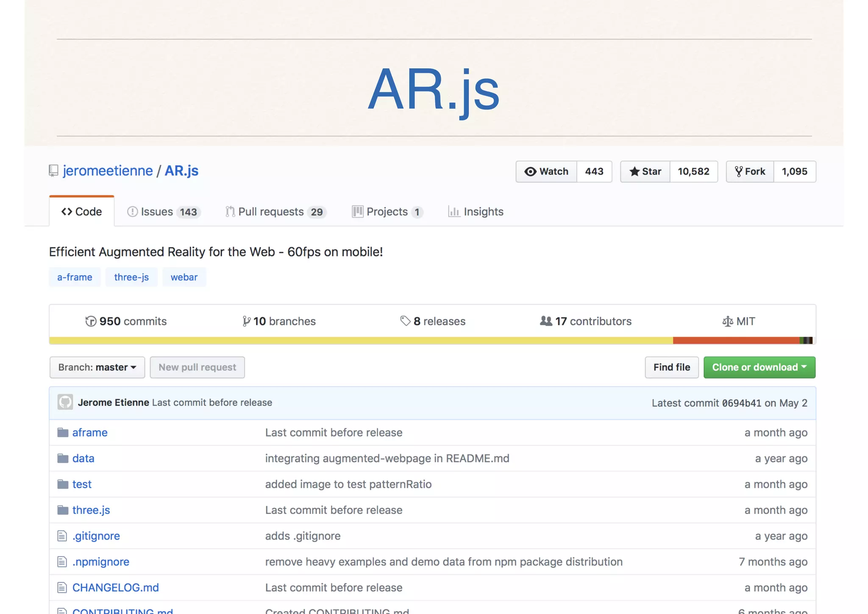This screenshot has height=614, width=868.
Task: Open the 443 watchers count
Action: click(594, 171)
